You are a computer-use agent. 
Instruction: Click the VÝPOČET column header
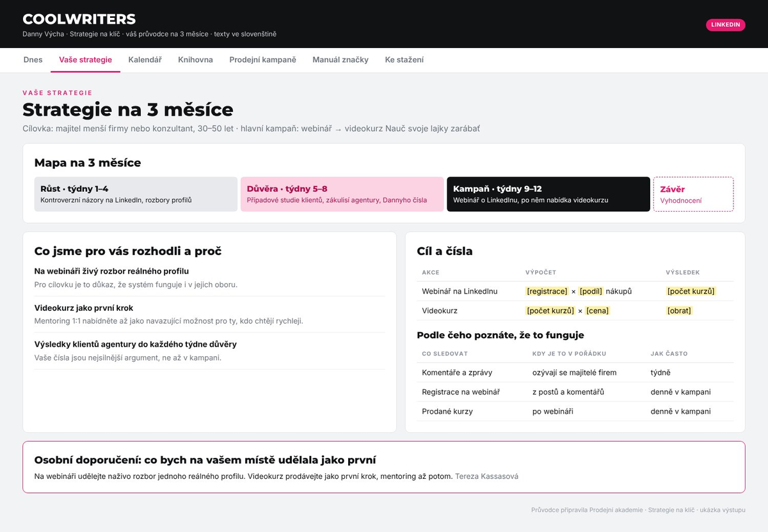[540, 272]
